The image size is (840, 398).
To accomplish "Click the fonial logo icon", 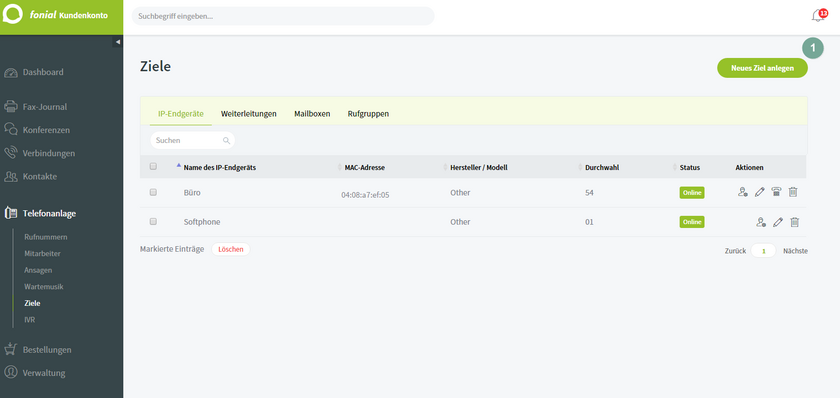I will pos(13,14).
